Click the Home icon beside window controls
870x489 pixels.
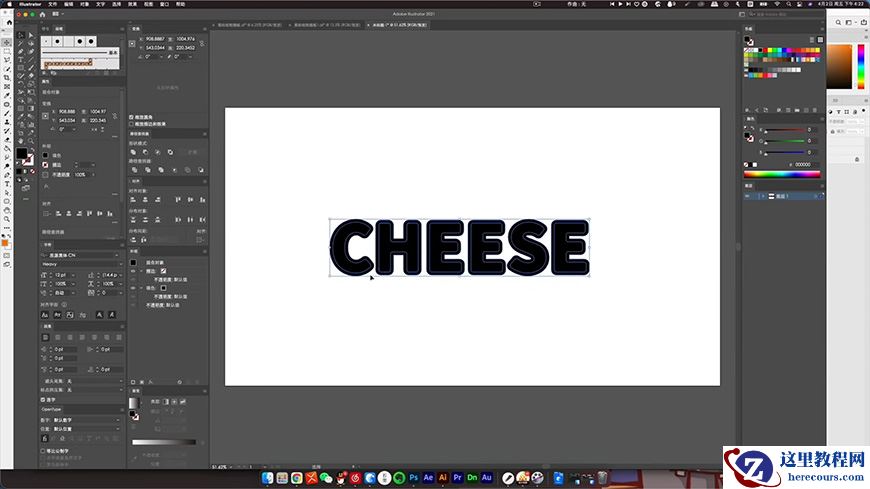pyautogui.click(x=42, y=14)
